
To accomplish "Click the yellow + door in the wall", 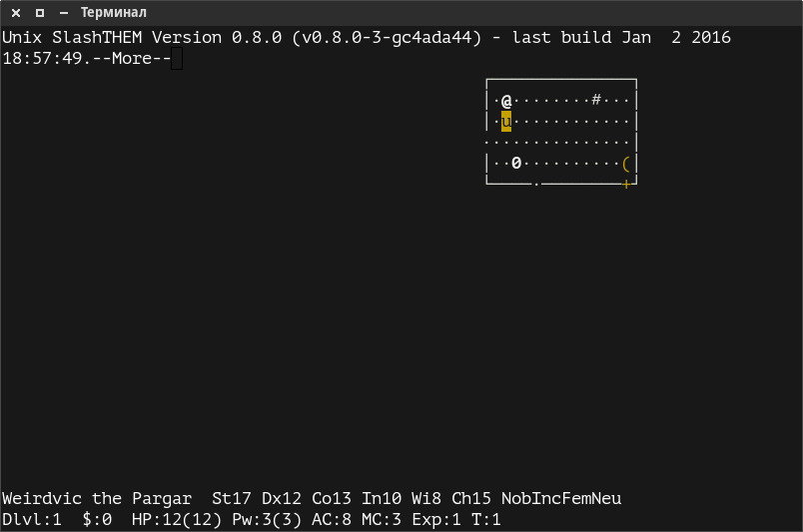I will [626, 184].
